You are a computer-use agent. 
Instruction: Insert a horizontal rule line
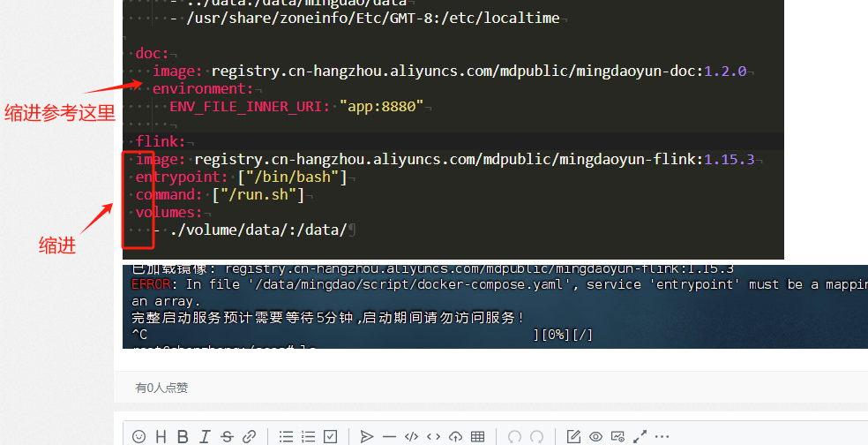389,437
